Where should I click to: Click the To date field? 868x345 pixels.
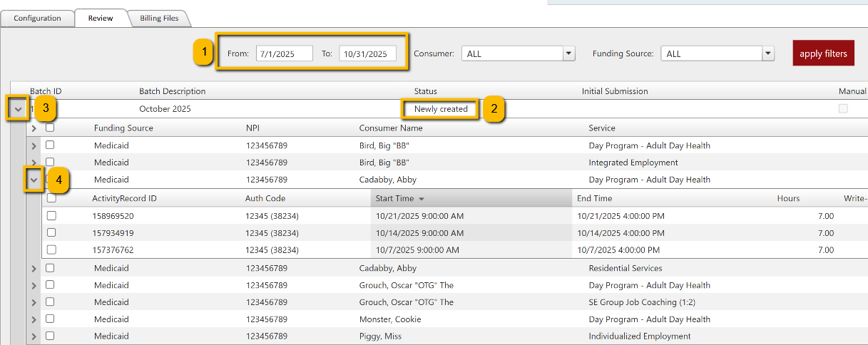click(x=367, y=53)
